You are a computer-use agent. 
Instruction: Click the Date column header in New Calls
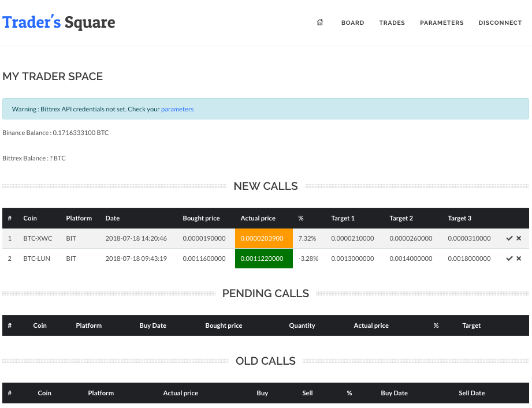coord(113,218)
